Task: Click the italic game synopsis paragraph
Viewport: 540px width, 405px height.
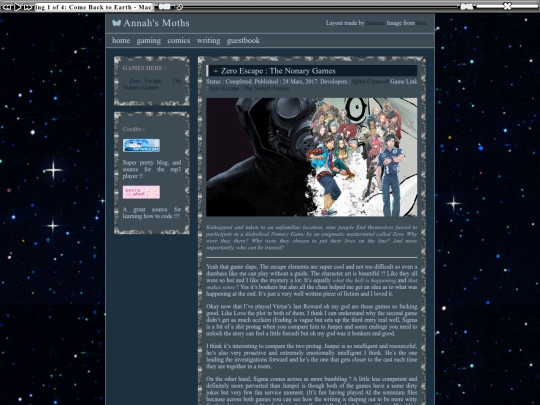Action: point(311,237)
